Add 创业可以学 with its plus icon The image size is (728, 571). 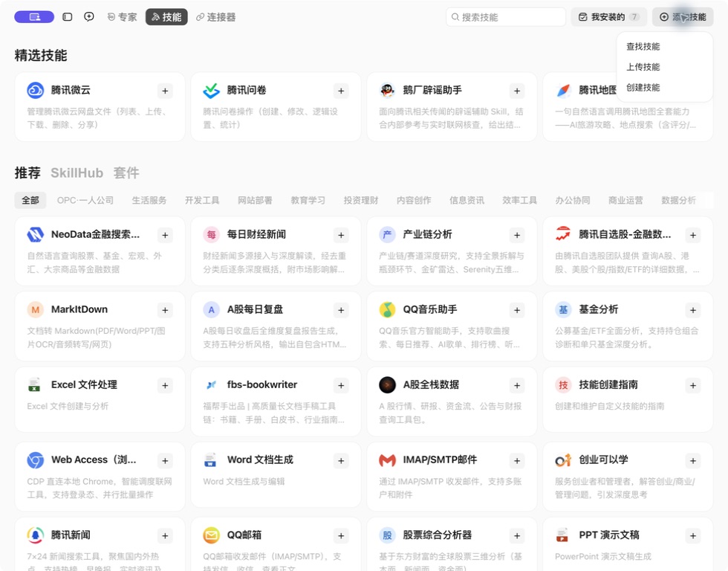(692, 460)
